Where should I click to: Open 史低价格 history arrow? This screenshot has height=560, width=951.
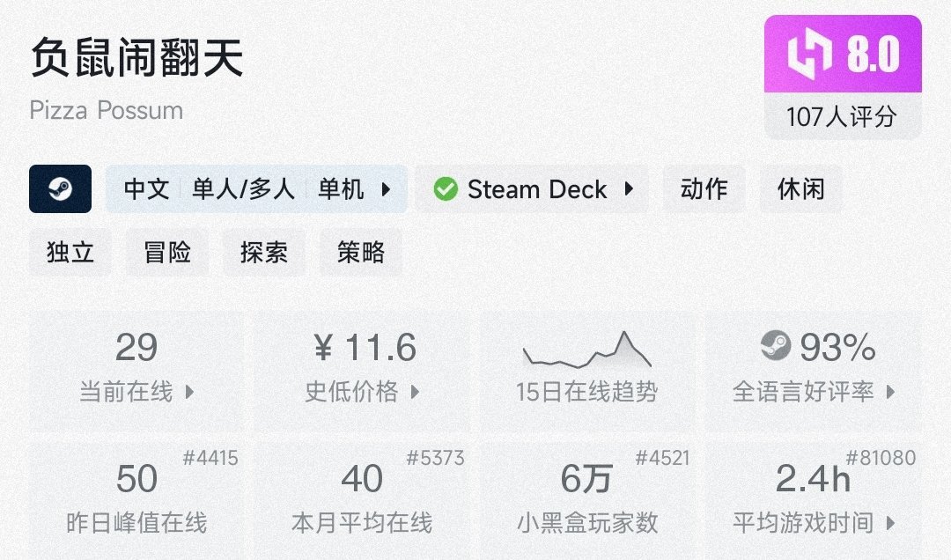416,392
